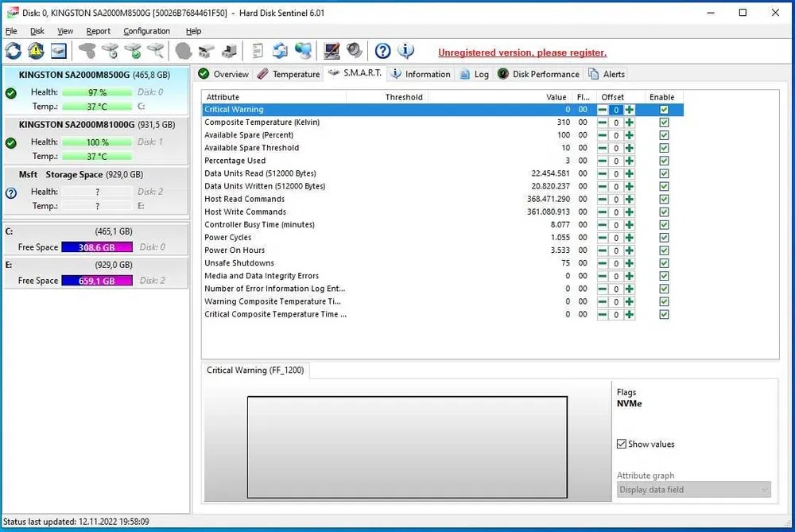Click the refresh icon with yellow warning sign
This screenshot has width=795, height=532.
(36, 51)
